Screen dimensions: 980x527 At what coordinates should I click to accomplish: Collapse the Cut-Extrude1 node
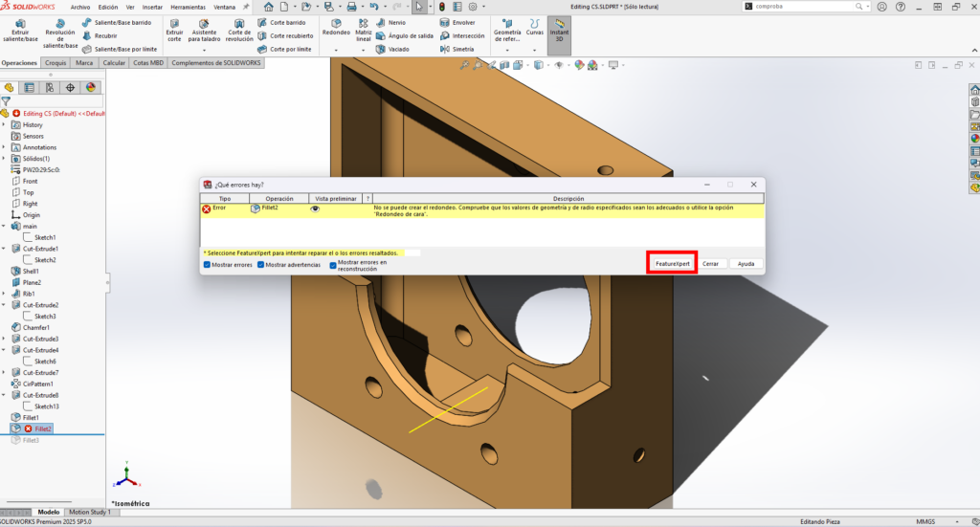click(4, 249)
